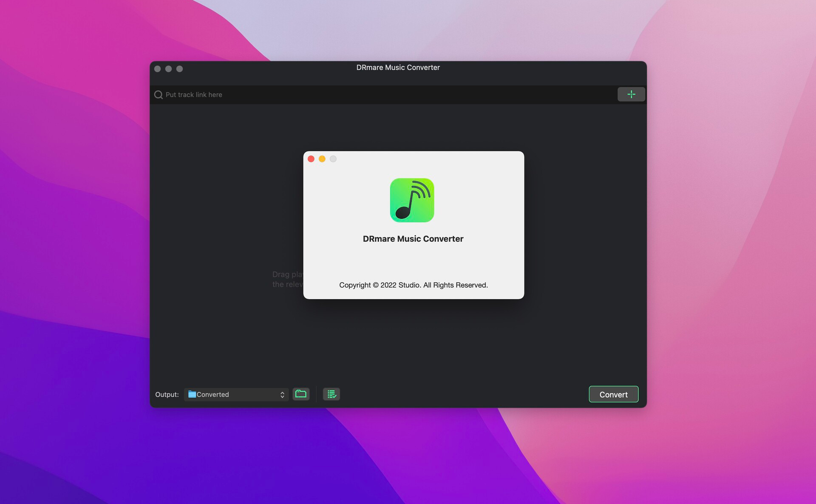The image size is (816, 504).
Task: Click the green plus add-track button
Action: click(631, 94)
